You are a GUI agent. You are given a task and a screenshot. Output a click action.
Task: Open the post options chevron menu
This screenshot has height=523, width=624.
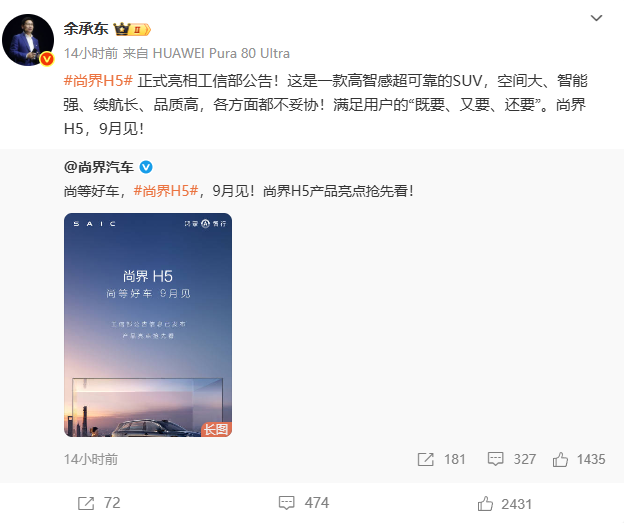[596, 18]
